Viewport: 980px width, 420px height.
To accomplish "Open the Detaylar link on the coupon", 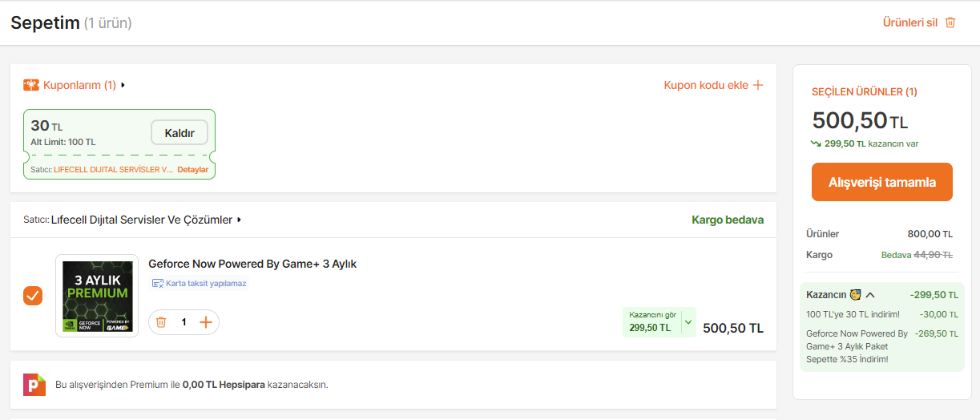I will tap(192, 170).
